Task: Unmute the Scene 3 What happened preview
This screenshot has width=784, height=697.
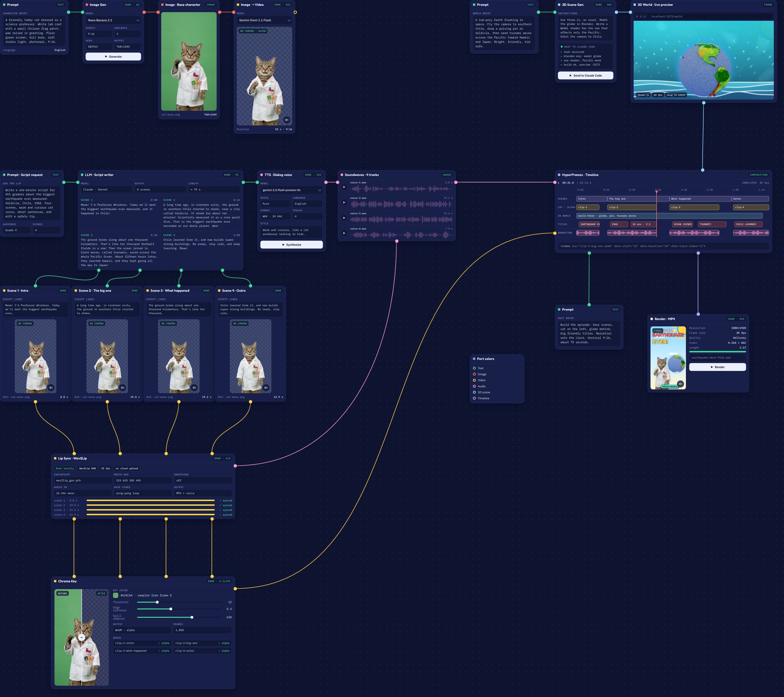Action: click(194, 388)
